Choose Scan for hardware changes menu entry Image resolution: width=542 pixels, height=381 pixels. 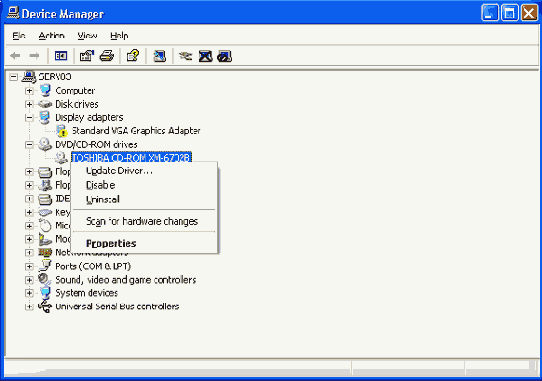142,221
